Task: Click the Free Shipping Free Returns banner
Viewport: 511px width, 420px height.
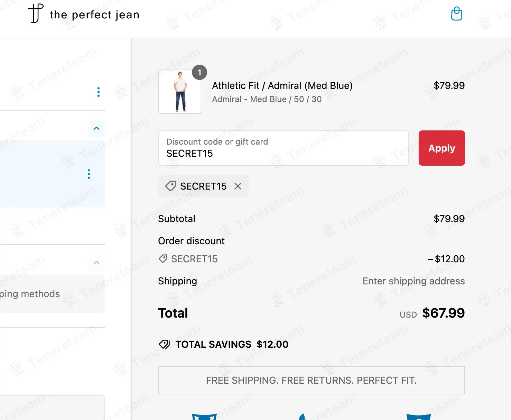Action: 311,380
